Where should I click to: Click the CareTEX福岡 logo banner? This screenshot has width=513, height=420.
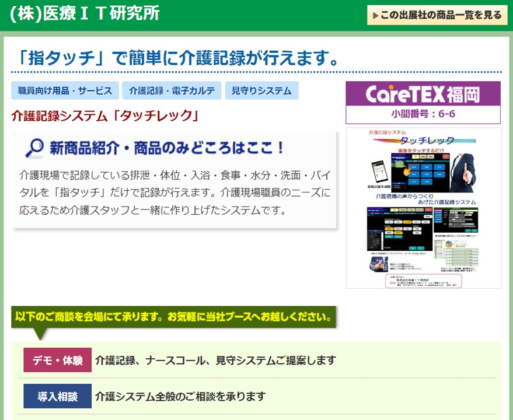coord(423,93)
